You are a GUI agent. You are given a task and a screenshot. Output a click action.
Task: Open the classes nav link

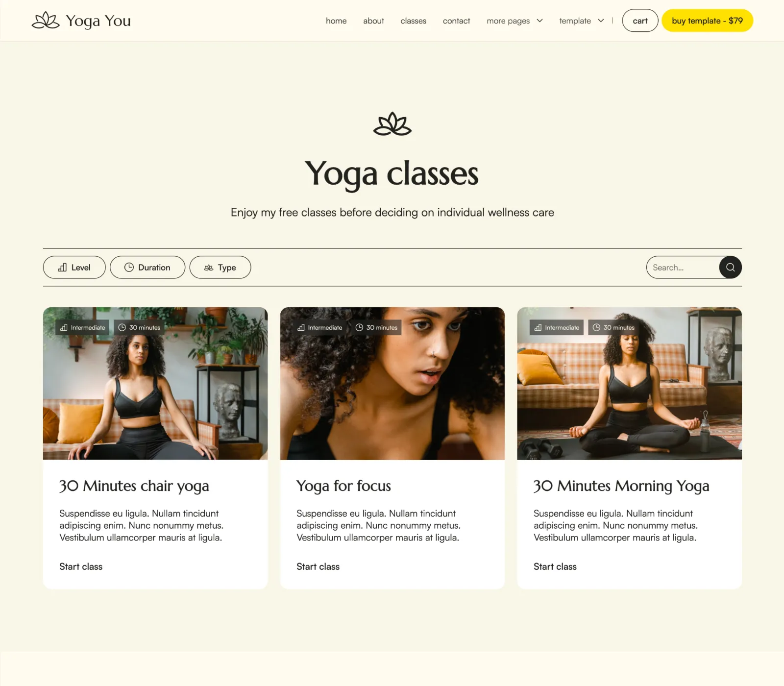413,21
